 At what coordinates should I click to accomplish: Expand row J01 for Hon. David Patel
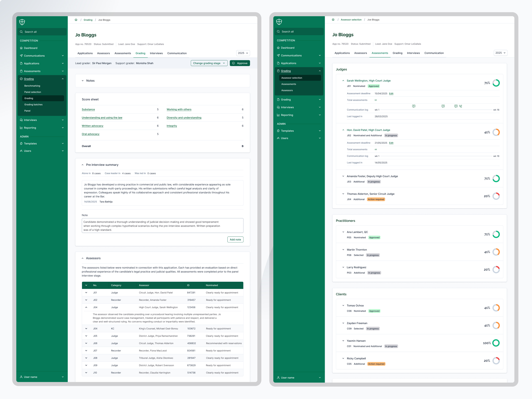coord(86,293)
